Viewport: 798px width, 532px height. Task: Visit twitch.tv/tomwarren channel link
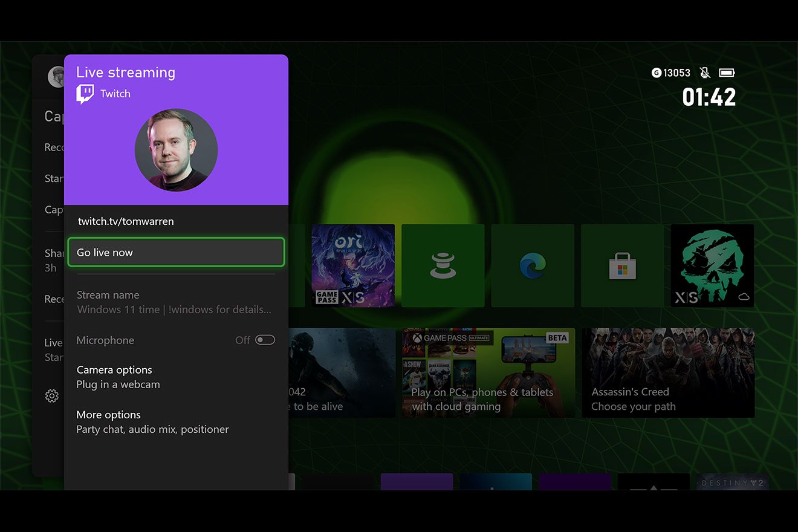tap(126, 221)
